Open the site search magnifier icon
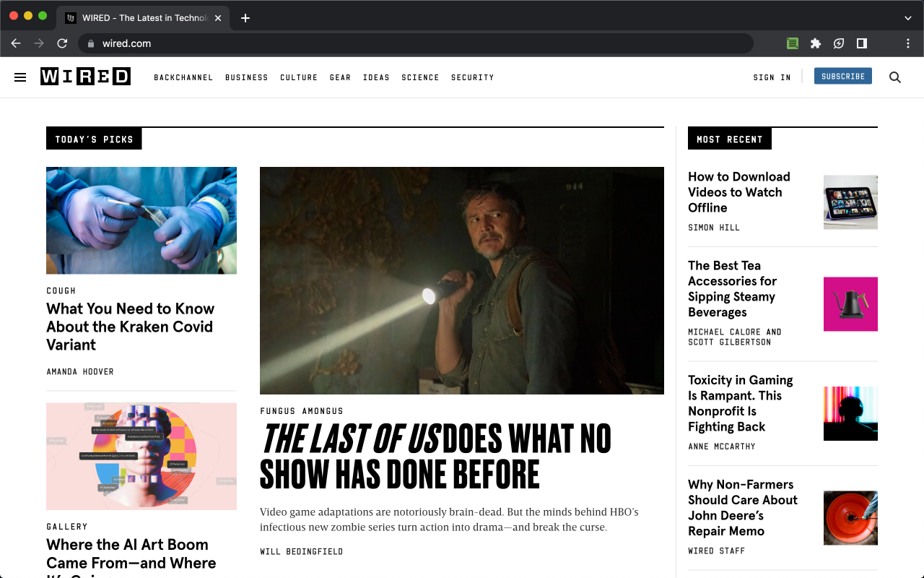Image resolution: width=924 pixels, height=578 pixels. tap(895, 77)
